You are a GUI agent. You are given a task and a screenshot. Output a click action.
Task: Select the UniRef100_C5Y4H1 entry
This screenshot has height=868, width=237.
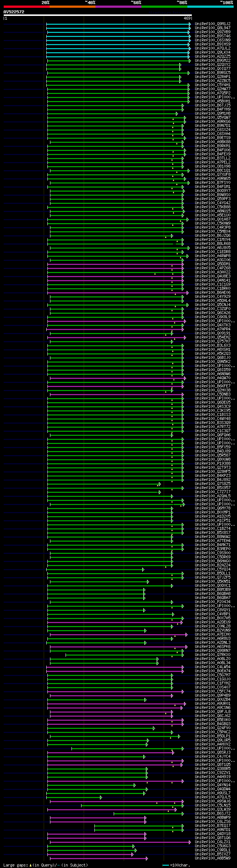[213, 85]
